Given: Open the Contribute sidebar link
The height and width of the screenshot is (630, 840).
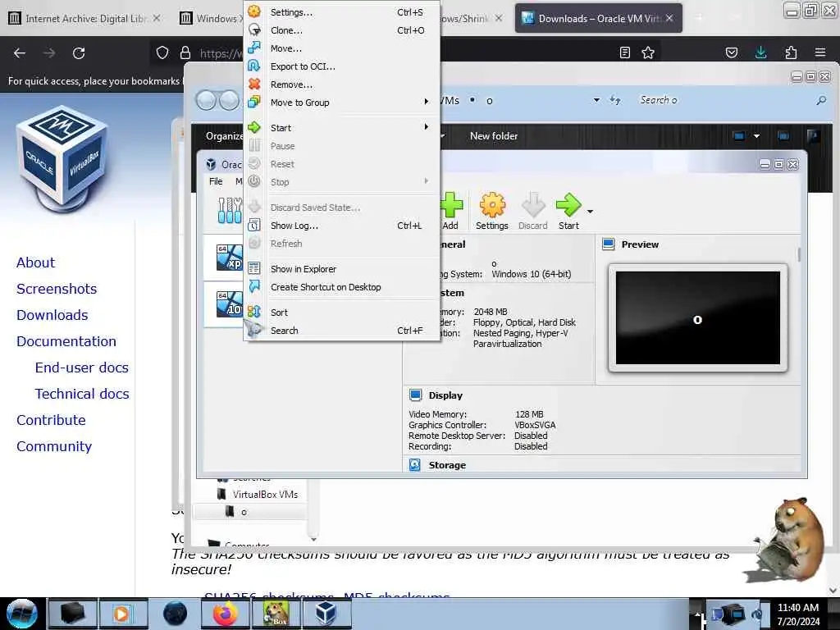Looking at the screenshot, I should click(x=51, y=420).
